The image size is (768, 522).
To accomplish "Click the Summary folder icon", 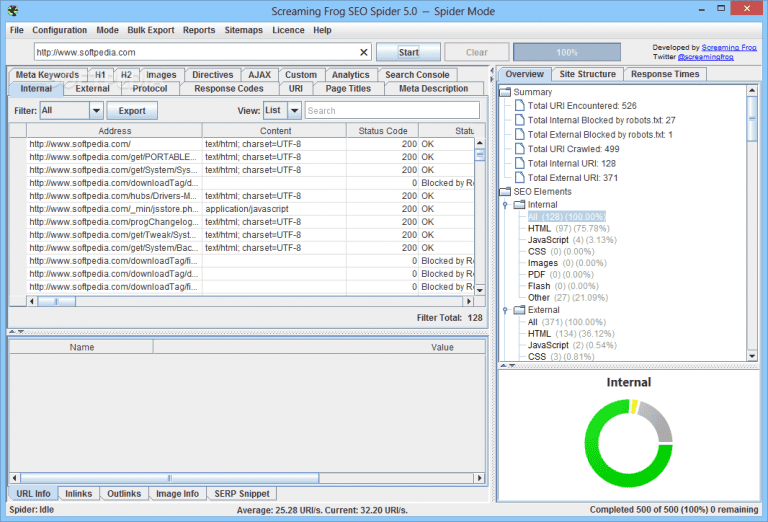I will click(506, 92).
